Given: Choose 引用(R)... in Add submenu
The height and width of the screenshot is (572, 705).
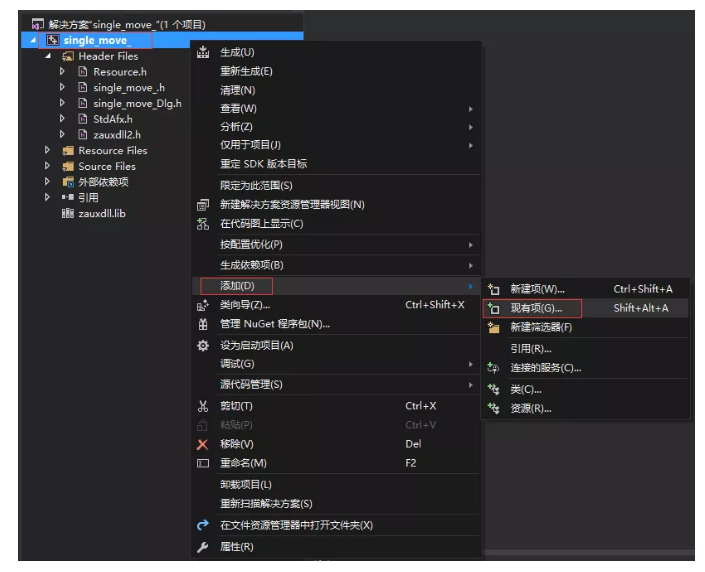Looking at the screenshot, I should click(585, 349).
